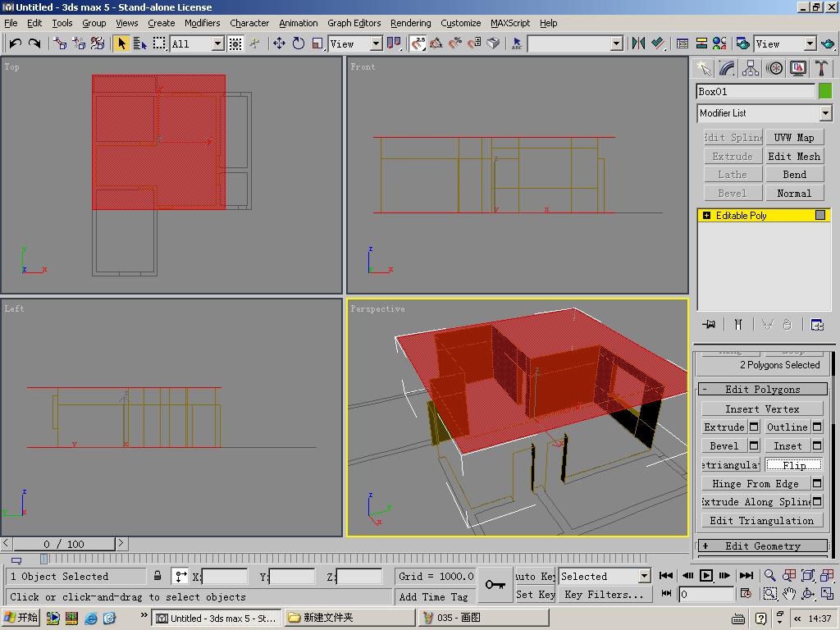Open Extrude settings box next to Extrude
Image resolution: width=840 pixels, height=630 pixels.
(754, 427)
